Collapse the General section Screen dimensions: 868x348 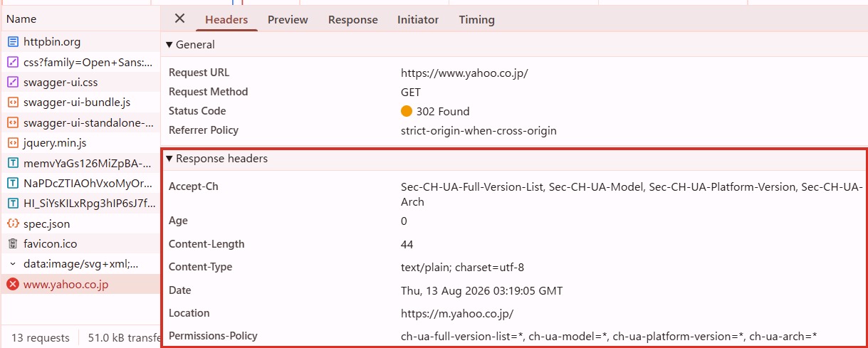point(169,45)
